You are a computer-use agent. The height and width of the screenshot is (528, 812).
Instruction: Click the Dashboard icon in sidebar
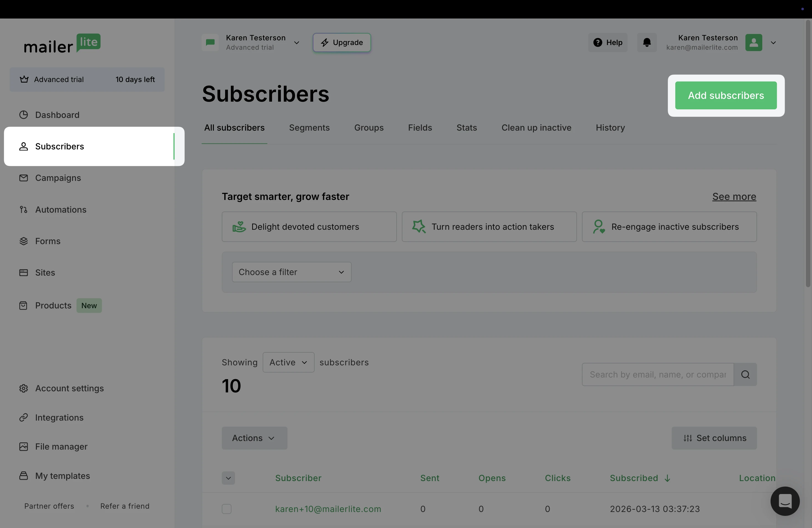coord(23,115)
